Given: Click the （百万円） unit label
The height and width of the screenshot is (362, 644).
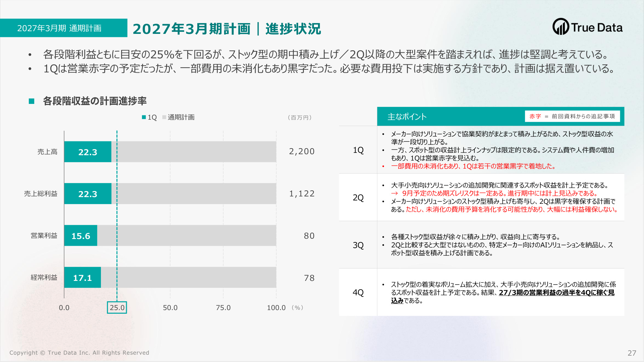Looking at the screenshot, I should 300,118.
